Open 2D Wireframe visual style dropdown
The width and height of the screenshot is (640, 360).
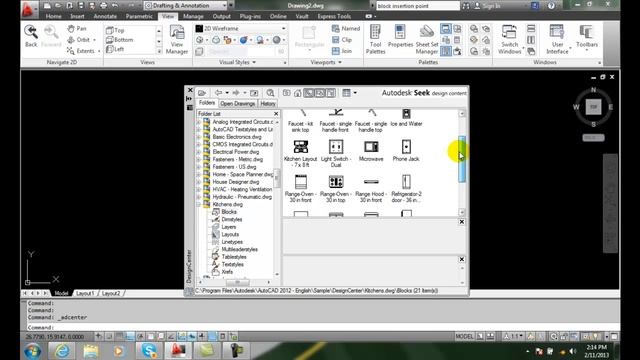(x=241, y=29)
